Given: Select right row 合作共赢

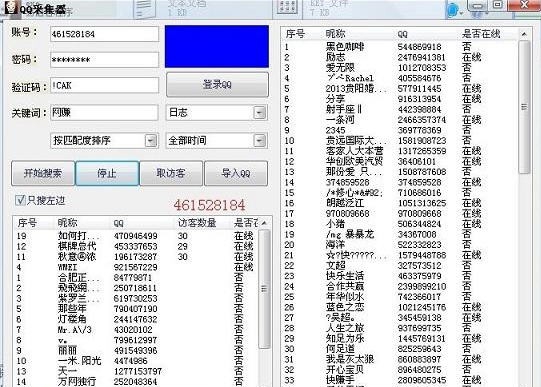Looking at the screenshot, I should pyautogui.click(x=400, y=286).
